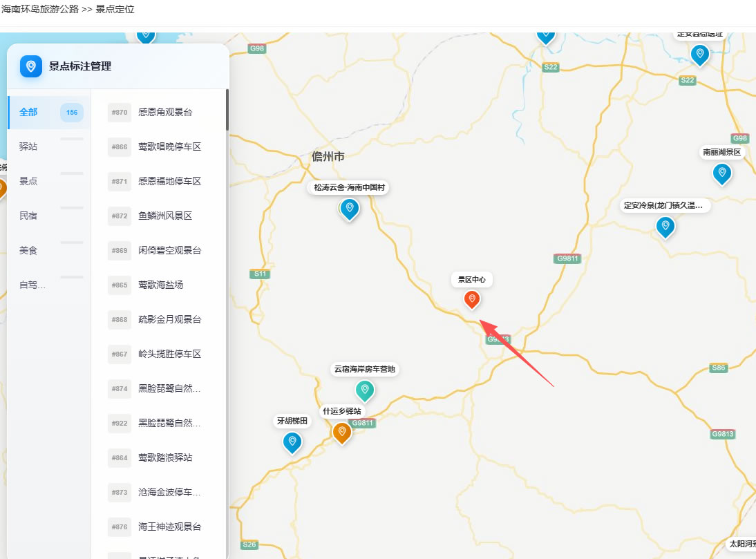This screenshot has height=559, width=756.
Task: Click the 景点标注管理 blue location icon
Action: coord(31,66)
